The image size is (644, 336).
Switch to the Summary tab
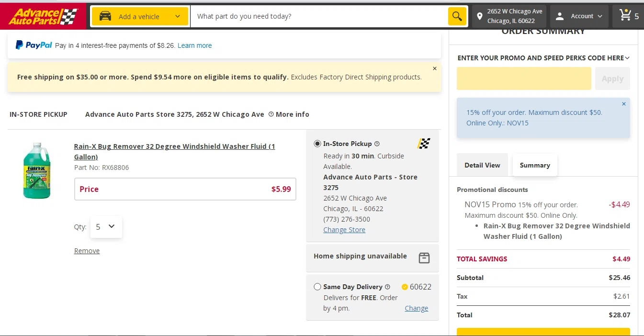point(535,165)
